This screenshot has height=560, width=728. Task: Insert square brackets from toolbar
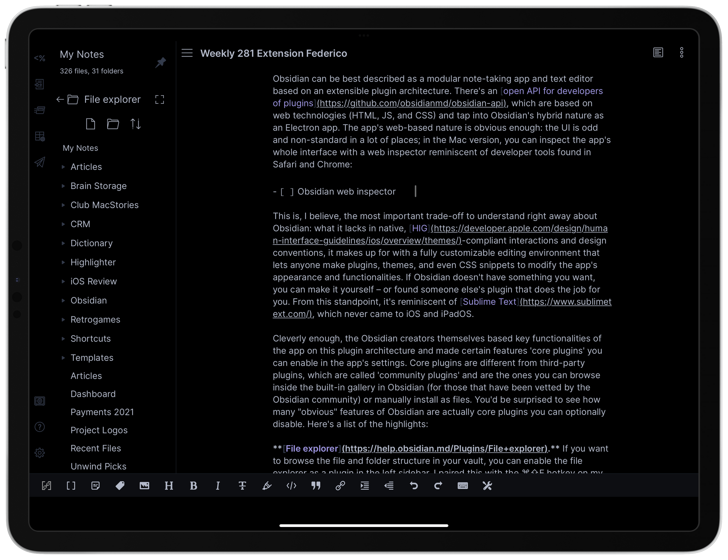(x=71, y=486)
